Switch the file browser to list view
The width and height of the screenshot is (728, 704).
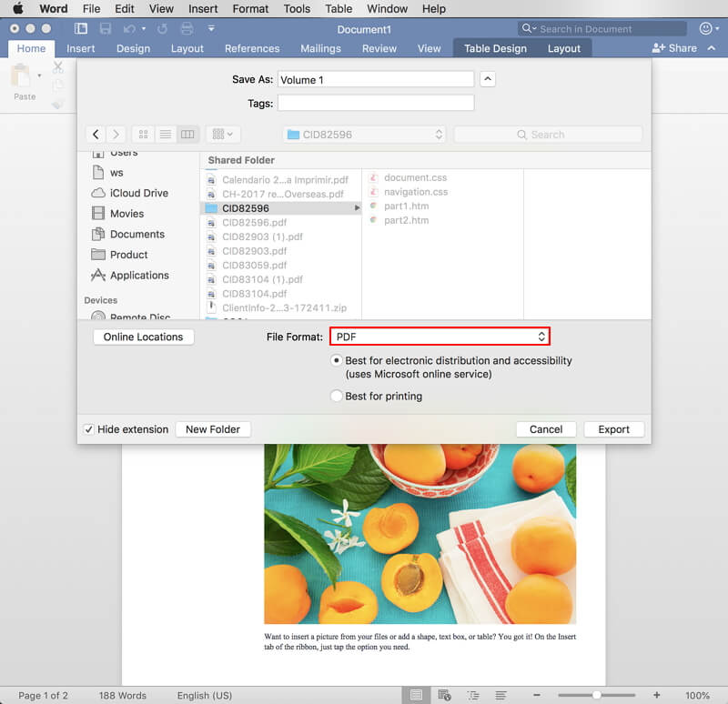click(x=165, y=134)
